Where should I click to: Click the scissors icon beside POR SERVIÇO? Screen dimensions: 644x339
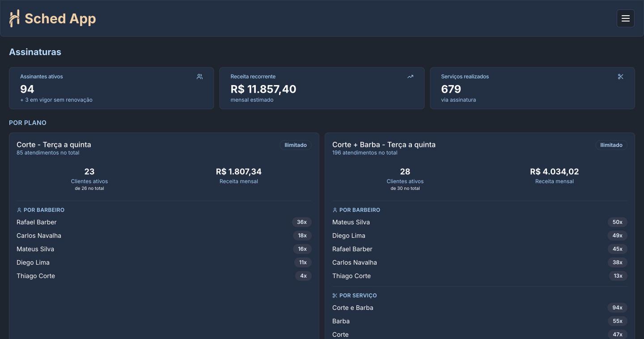335,296
